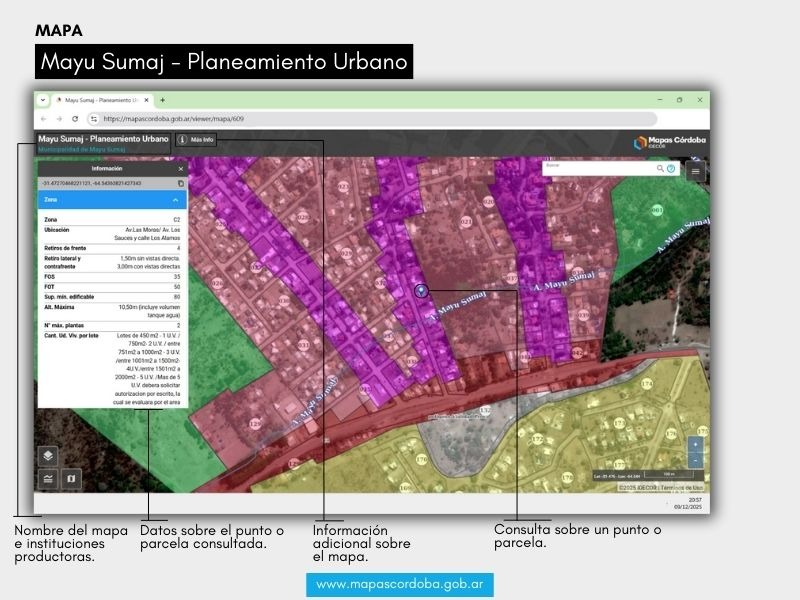The image size is (800, 600).
Task: Collapse the Zona section
Action: [176, 200]
